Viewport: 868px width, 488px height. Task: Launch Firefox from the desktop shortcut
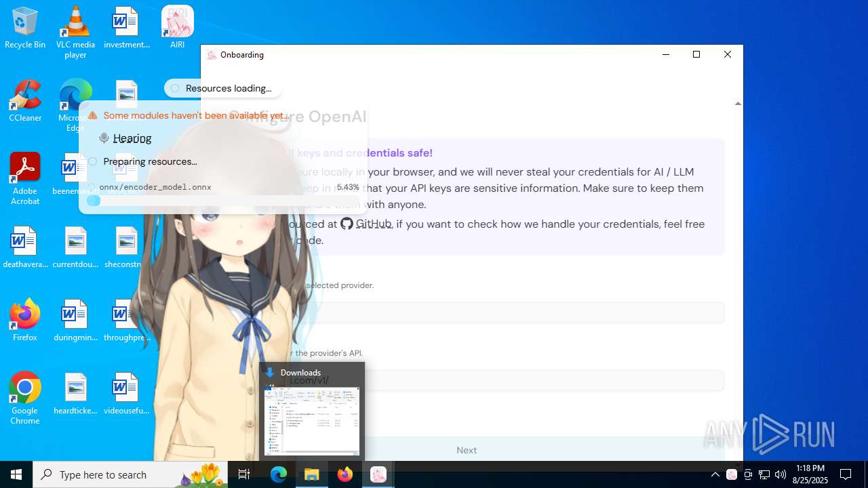pyautogui.click(x=25, y=321)
